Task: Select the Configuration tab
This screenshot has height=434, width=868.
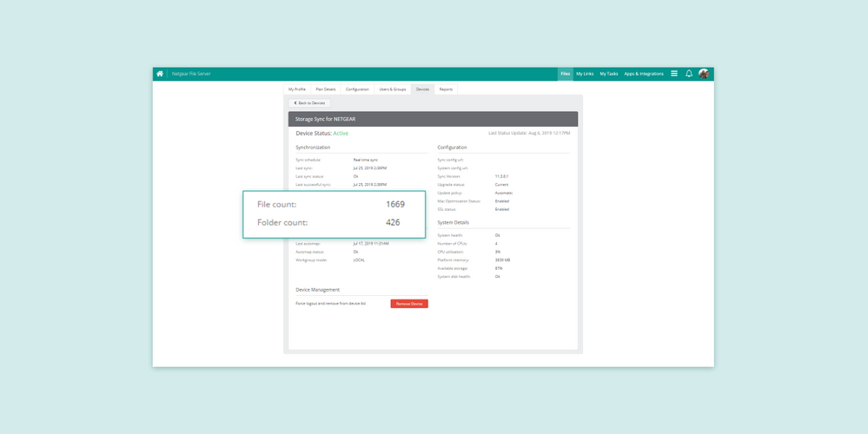Action: (357, 89)
